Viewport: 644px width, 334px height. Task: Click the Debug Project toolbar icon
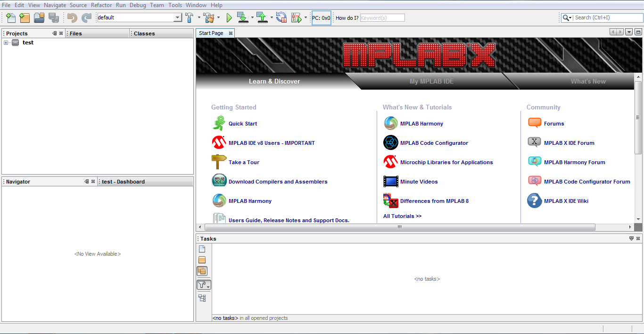click(x=297, y=18)
